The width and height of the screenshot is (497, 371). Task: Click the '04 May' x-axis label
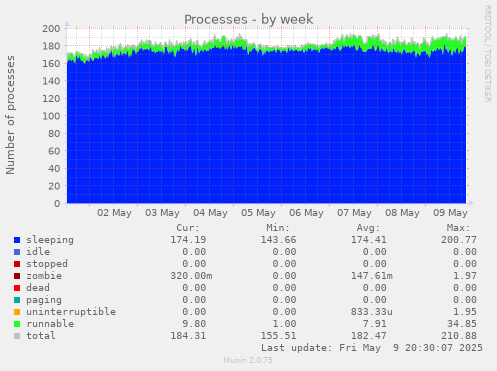click(x=210, y=213)
